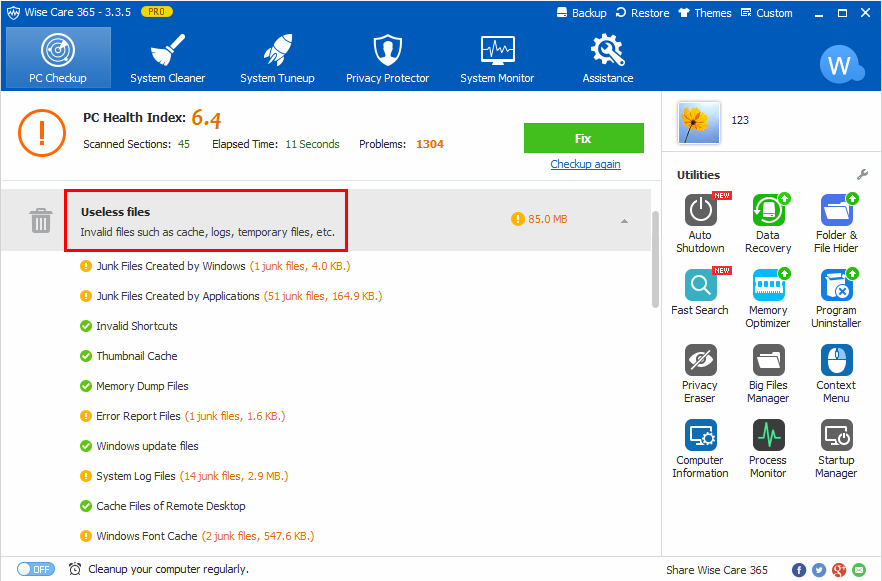Launch the Auto Shutdown utility
Viewport: 882px width, 581px height.
coord(700,223)
